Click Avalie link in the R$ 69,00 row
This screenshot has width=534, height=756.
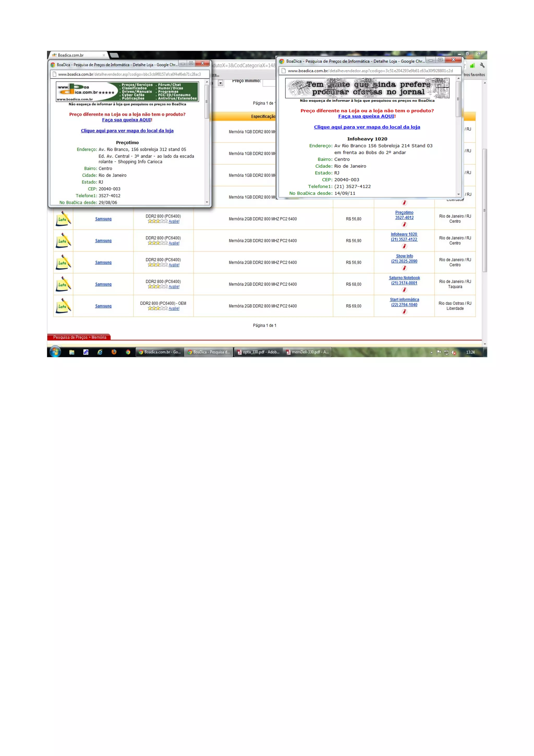pos(174,309)
